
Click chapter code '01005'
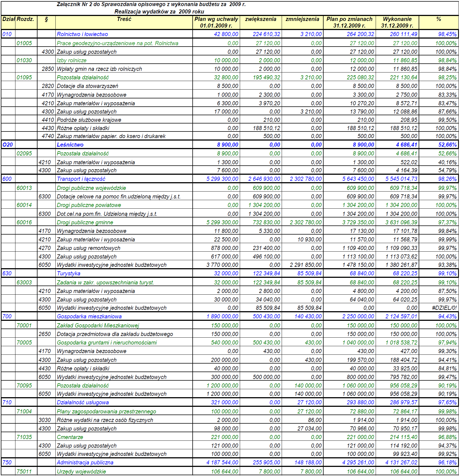click(x=24, y=43)
